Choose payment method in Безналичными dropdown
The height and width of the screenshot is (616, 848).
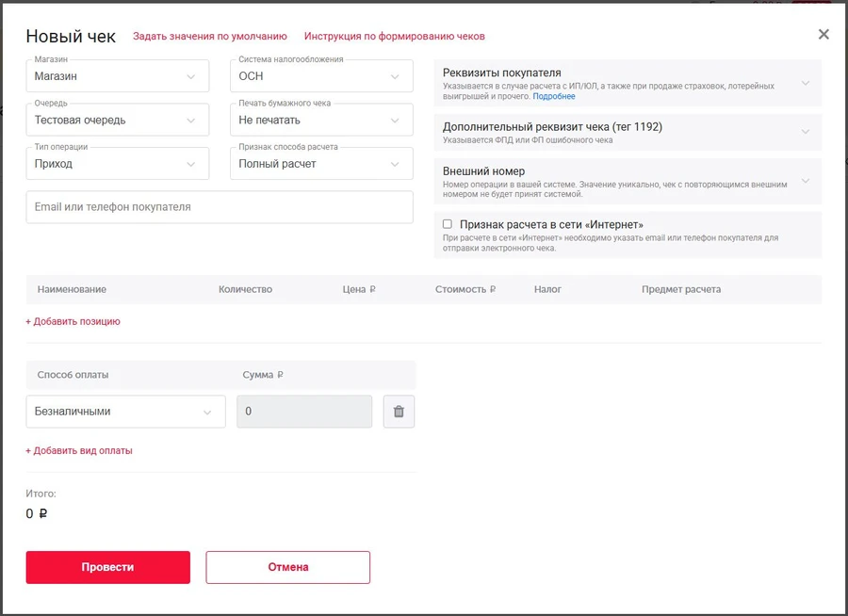(125, 412)
